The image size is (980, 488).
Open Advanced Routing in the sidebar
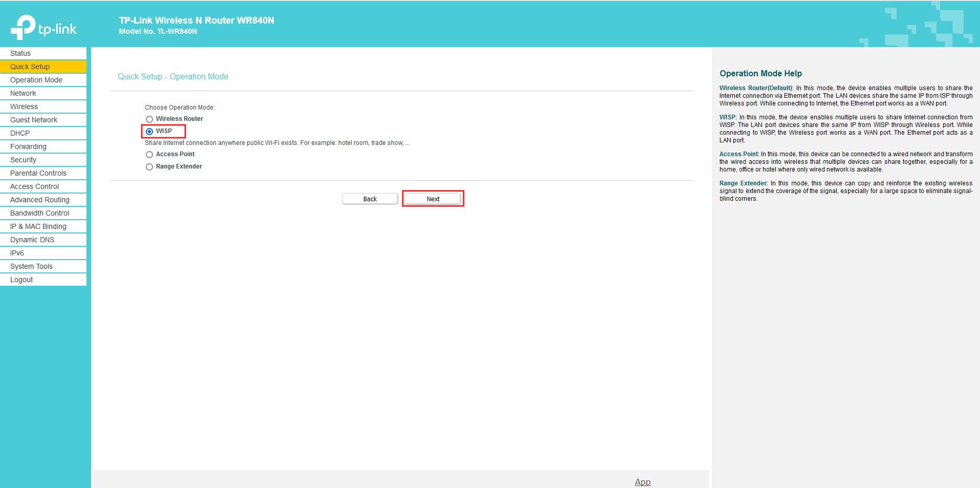(43, 200)
